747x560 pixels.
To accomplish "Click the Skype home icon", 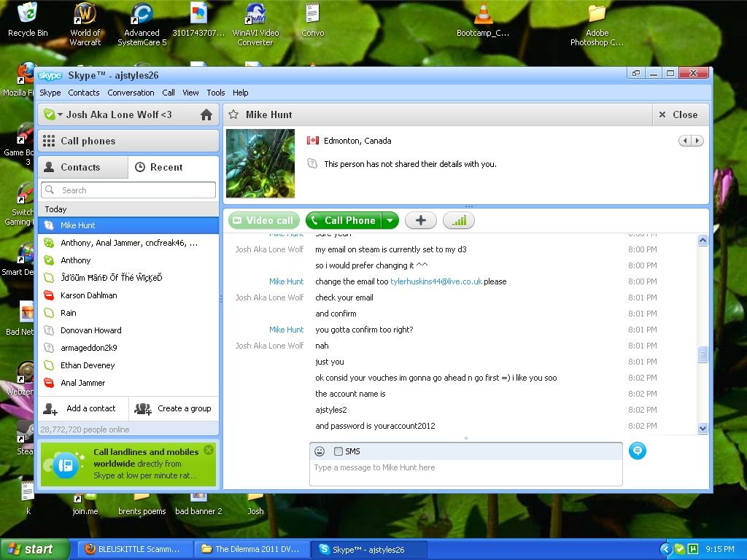I will 206,114.
